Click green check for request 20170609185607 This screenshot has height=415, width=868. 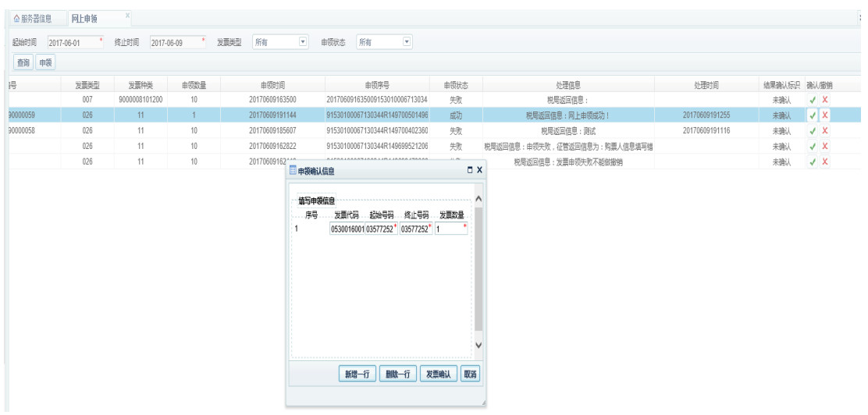pyautogui.click(x=812, y=131)
